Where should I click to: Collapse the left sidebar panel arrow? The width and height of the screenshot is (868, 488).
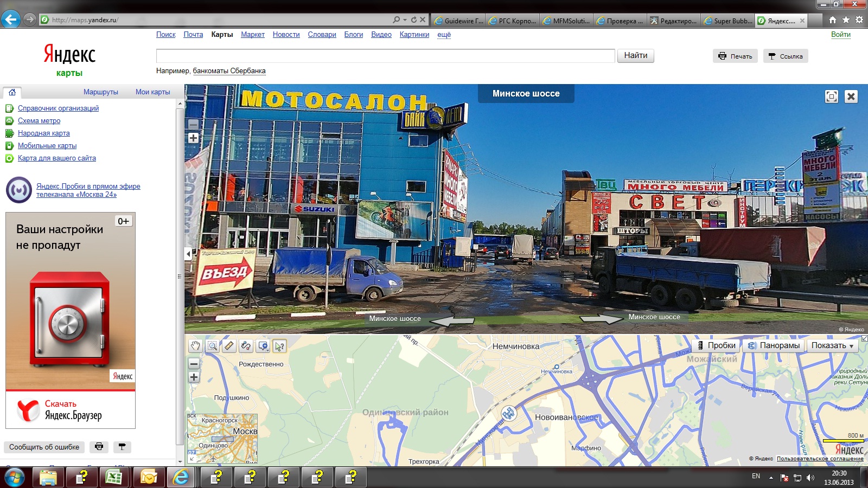coord(188,254)
